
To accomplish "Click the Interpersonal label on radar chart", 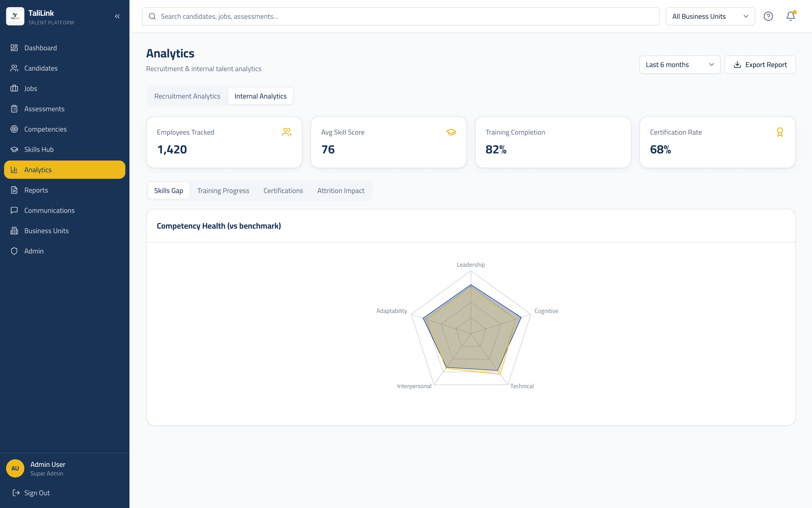I will tap(414, 386).
